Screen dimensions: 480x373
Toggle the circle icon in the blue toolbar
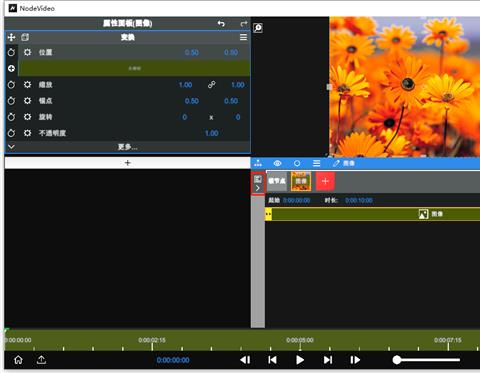click(297, 163)
